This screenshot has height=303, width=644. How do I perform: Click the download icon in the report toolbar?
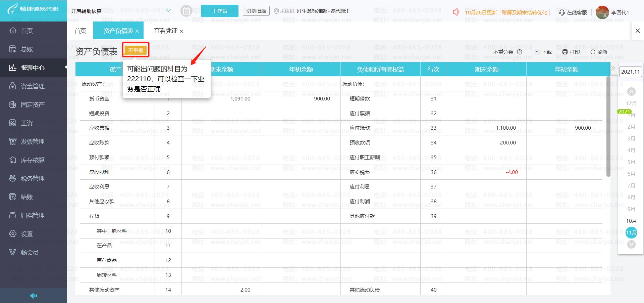coord(537,52)
